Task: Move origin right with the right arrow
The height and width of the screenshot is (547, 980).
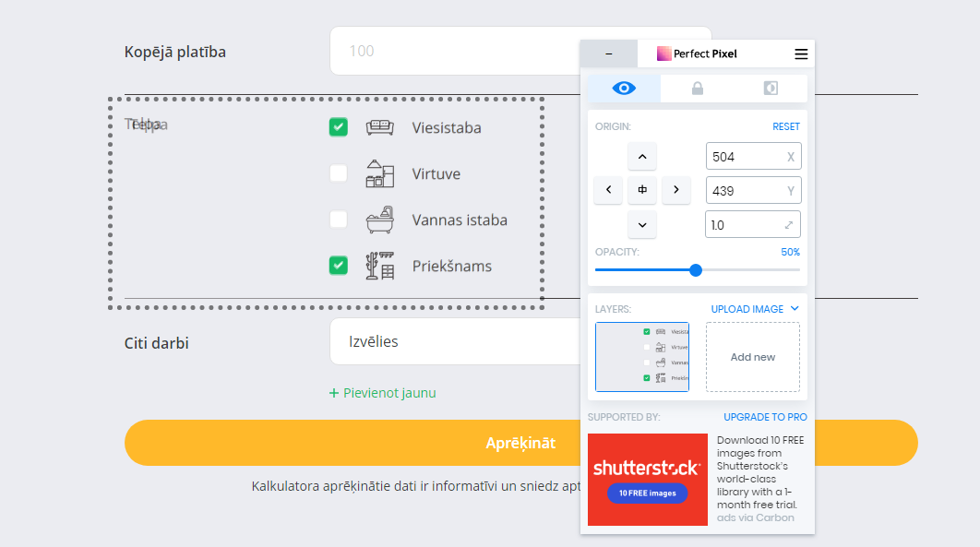Action: (675, 190)
